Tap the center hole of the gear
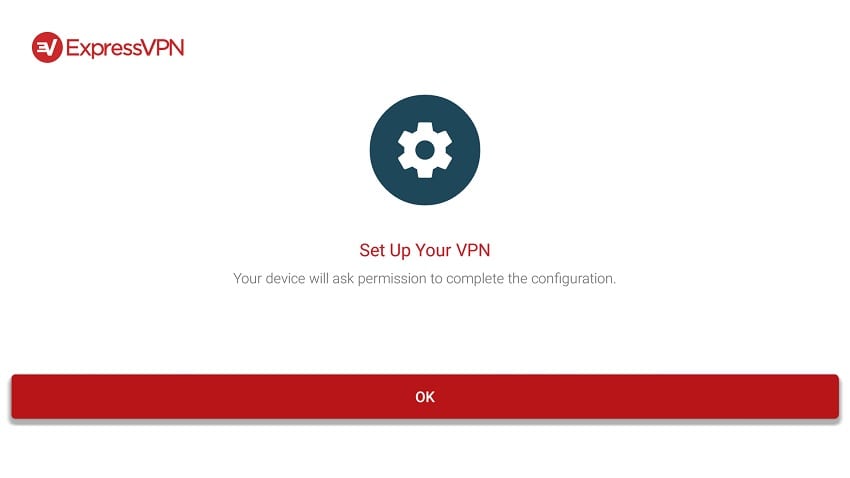The width and height of the screenshot is (850, 478). [x=425, y=150]
